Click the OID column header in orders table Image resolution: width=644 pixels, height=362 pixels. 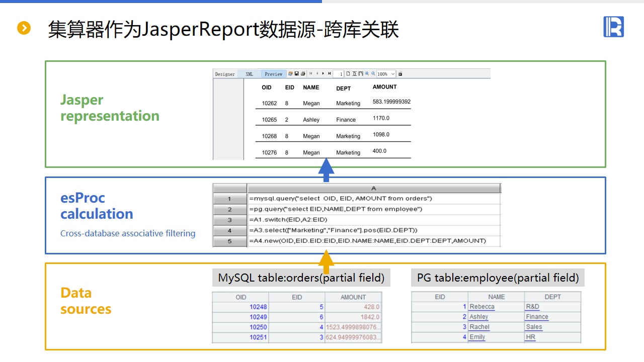pyautogui.click(x=240, y=297)
